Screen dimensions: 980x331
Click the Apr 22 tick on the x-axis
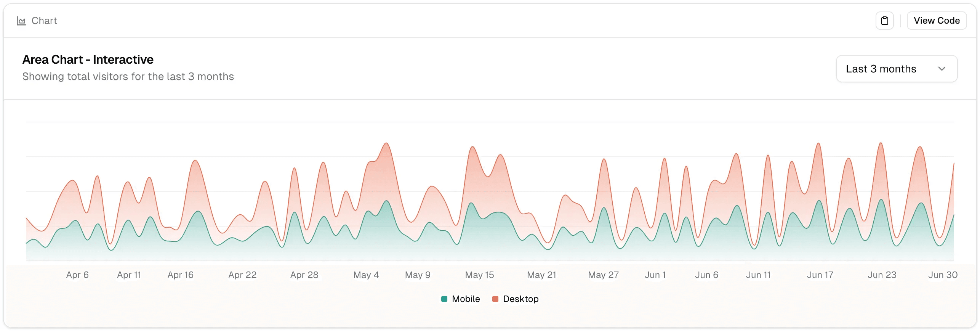pos(242,275)
